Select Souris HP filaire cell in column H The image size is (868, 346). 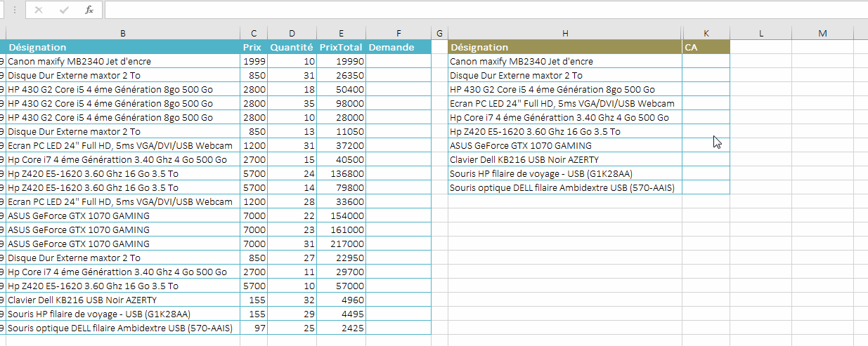[565, 173]
